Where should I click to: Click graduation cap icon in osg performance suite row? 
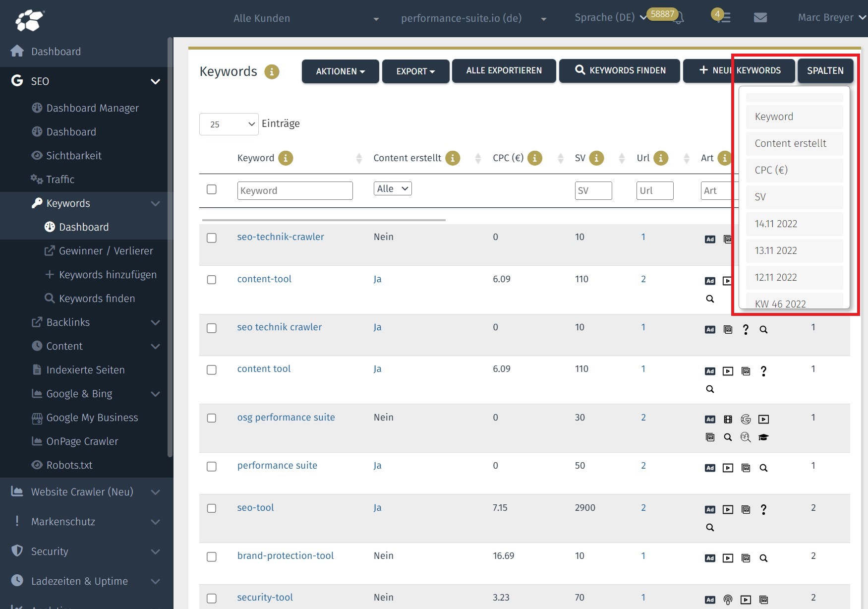(763, 437)
